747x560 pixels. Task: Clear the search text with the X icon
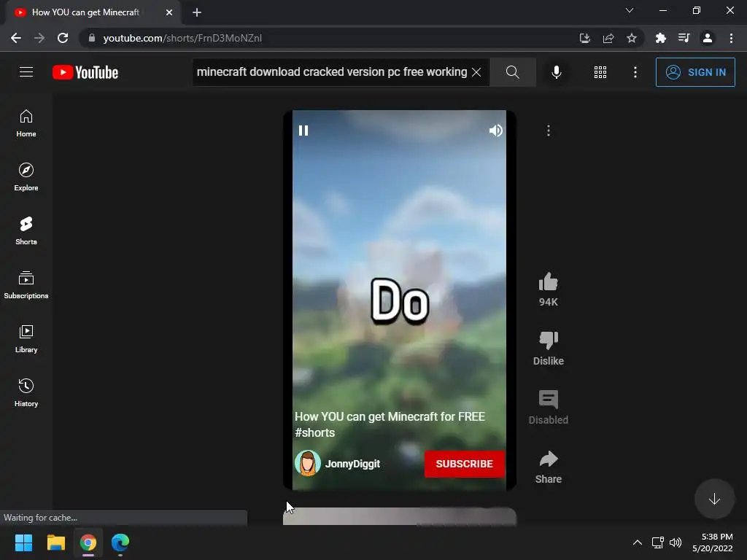pyautogui.click(x=476, y=72)
